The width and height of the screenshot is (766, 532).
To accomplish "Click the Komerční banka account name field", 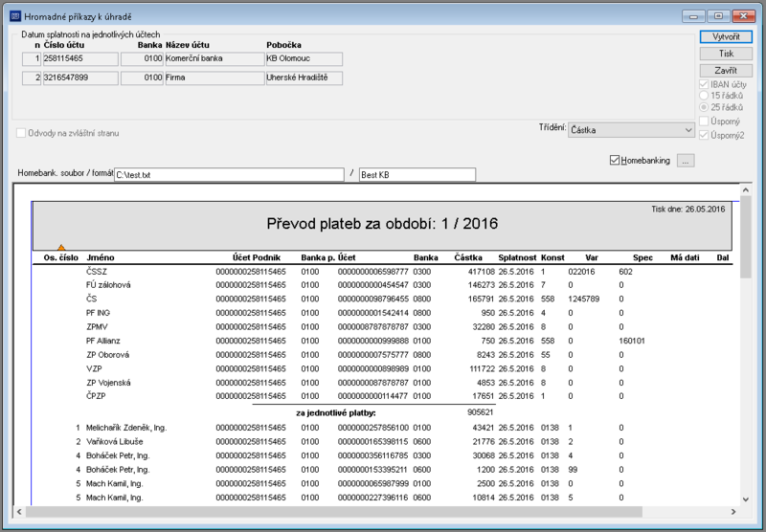I will 214,58.
